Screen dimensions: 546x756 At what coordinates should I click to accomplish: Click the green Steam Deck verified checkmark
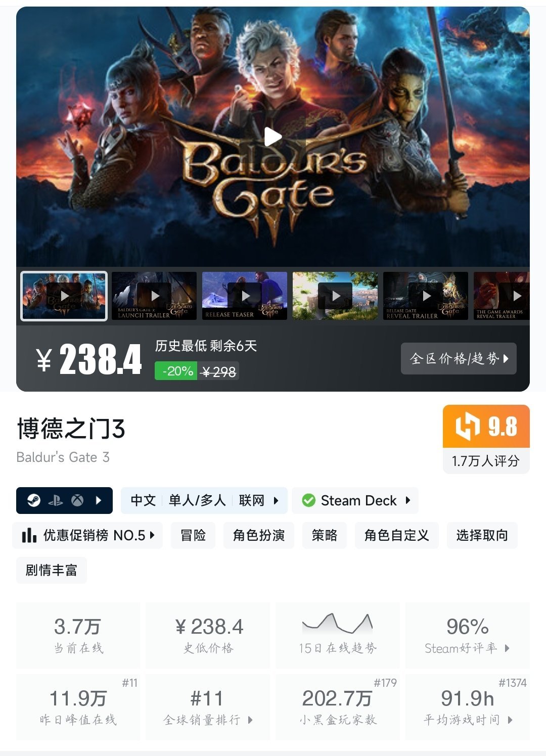point(308,500)
